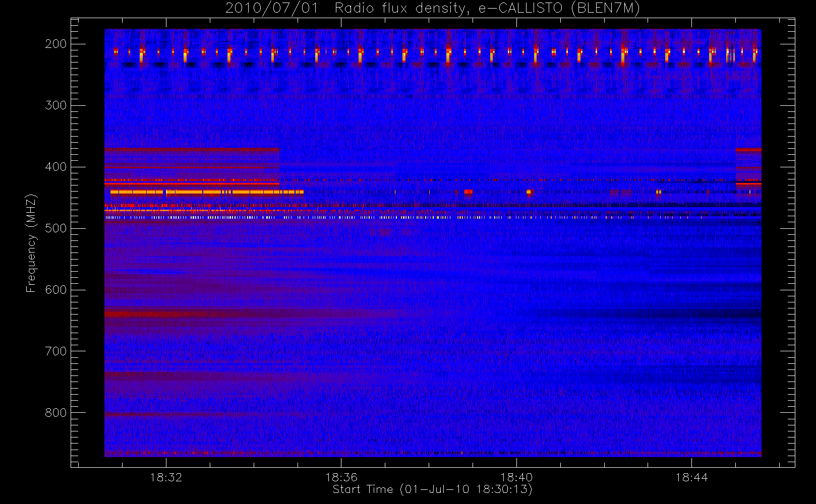
Task: Click the 600 frequency tick label
Action: click(x=56, y=290)
